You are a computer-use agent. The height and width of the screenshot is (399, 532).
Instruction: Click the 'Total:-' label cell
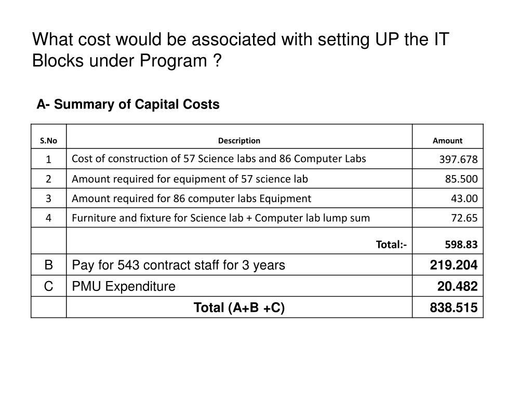(x=391, y=244)
